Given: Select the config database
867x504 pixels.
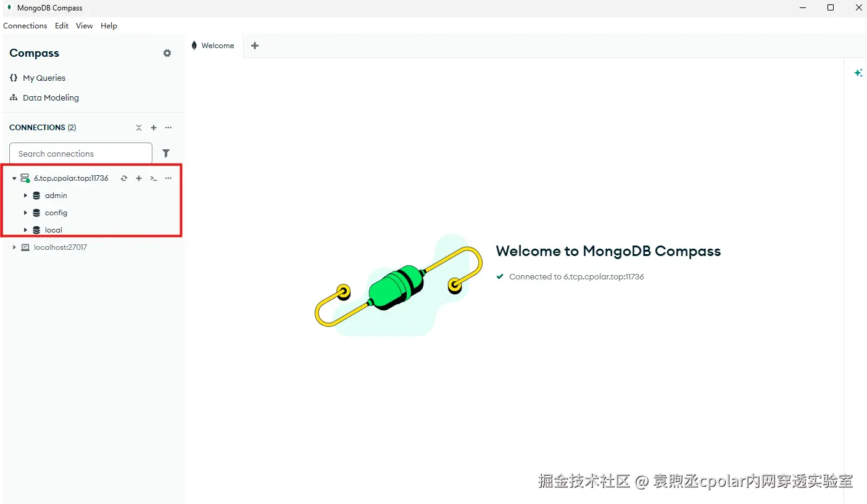Looking at the screenshot, I should 56,213.
